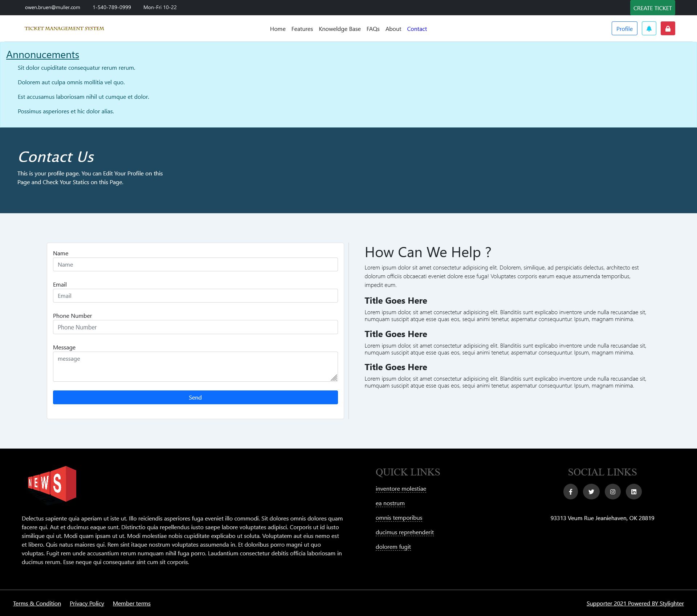This screenshot has height=616, width=697.
Task: Click the Announcements heading link
Action: point(42,54)
